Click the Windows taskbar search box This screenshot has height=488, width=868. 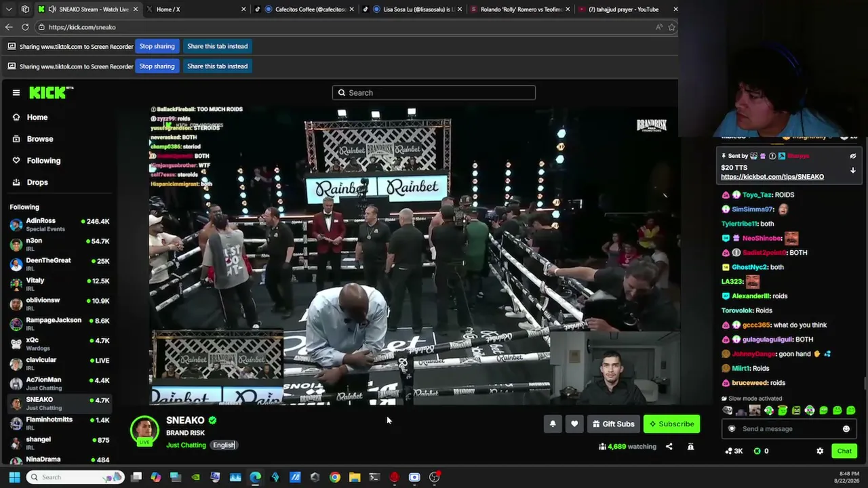(x=75, y=477)
